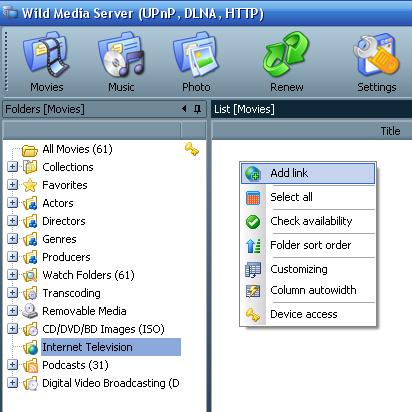Choose Device access menu entry
The image size is (412, 412).
(308, 314)
